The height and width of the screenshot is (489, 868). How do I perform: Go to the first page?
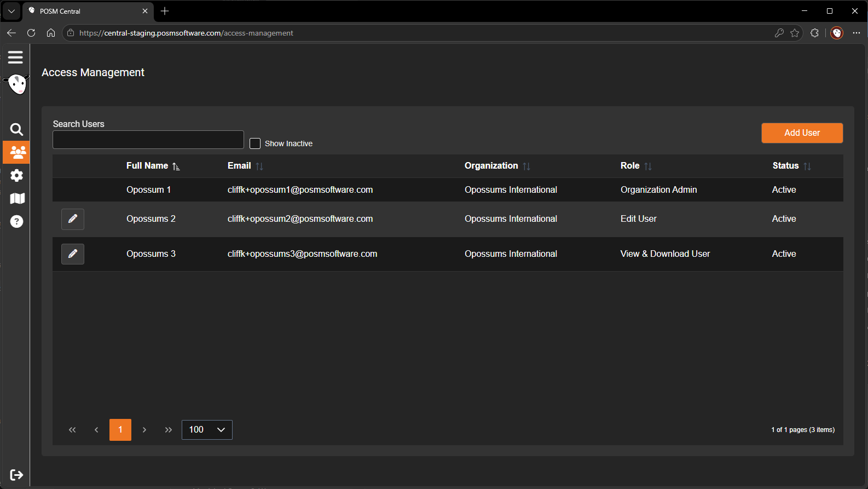72,430
